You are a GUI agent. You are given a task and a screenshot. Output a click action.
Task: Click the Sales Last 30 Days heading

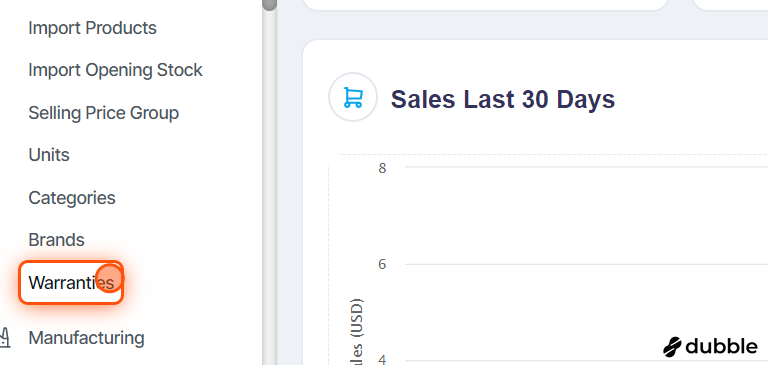pyautogui.click(x=503, y=99)
